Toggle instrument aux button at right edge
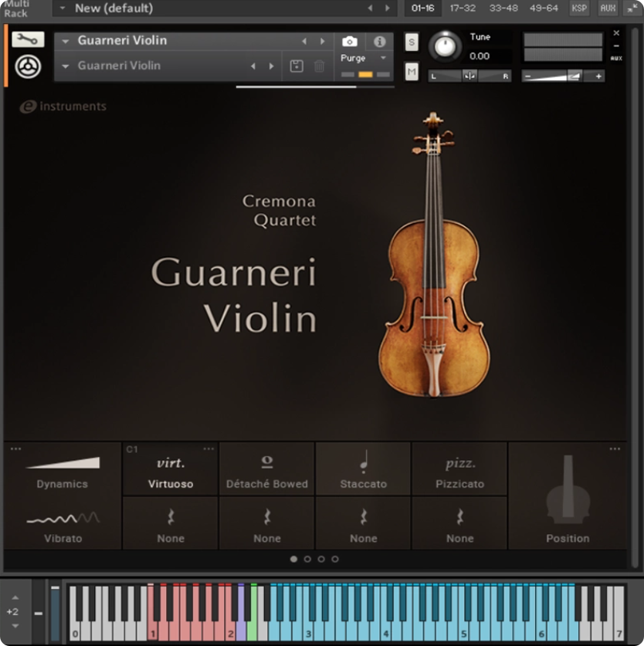The image size is (644, 646). tap(616, 58)
